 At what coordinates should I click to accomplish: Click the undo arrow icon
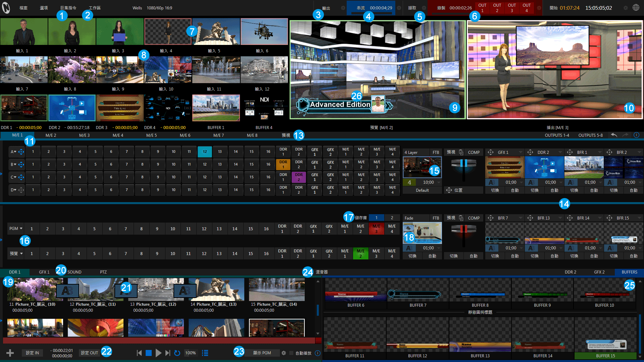(614, 135)
